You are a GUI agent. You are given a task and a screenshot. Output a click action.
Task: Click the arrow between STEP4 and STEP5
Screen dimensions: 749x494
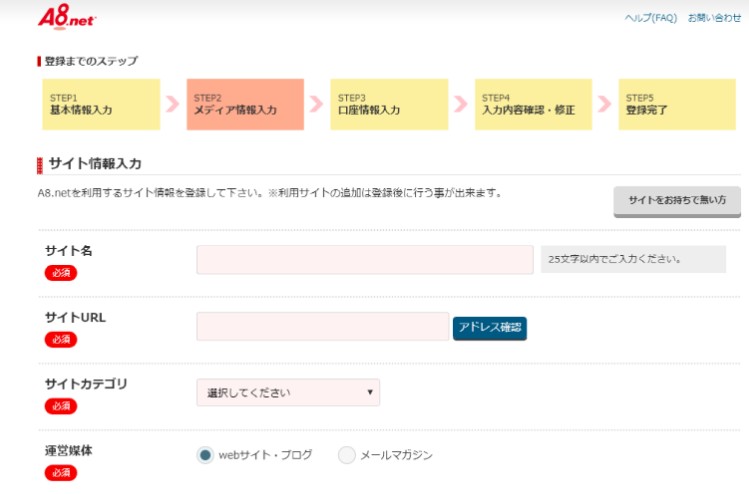[604, 104]
